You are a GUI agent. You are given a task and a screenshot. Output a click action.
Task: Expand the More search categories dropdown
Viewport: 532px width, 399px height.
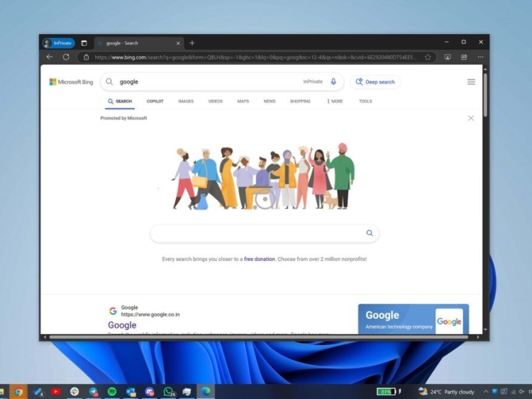pos(335,101)
